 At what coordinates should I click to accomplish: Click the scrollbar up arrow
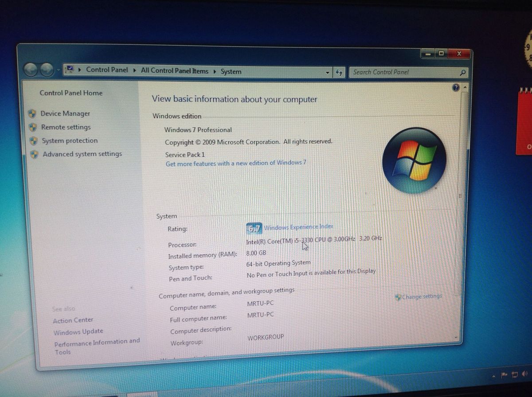coord(465,88)
